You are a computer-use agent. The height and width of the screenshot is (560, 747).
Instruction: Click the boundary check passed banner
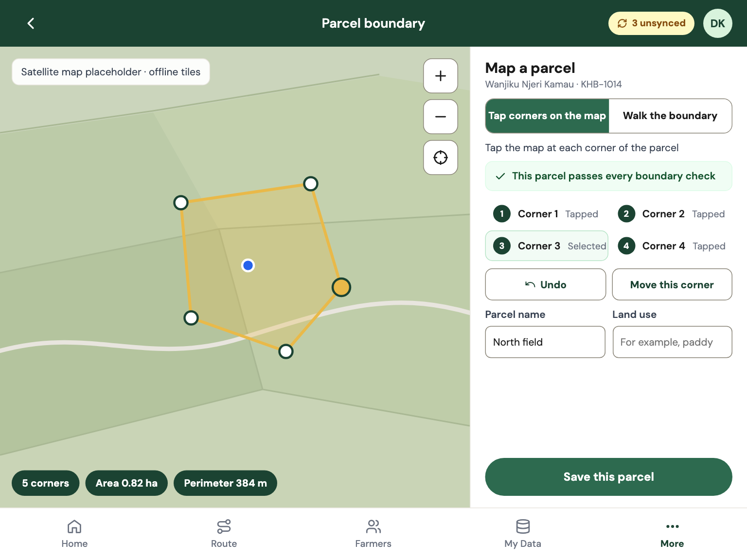coord(608,176)
